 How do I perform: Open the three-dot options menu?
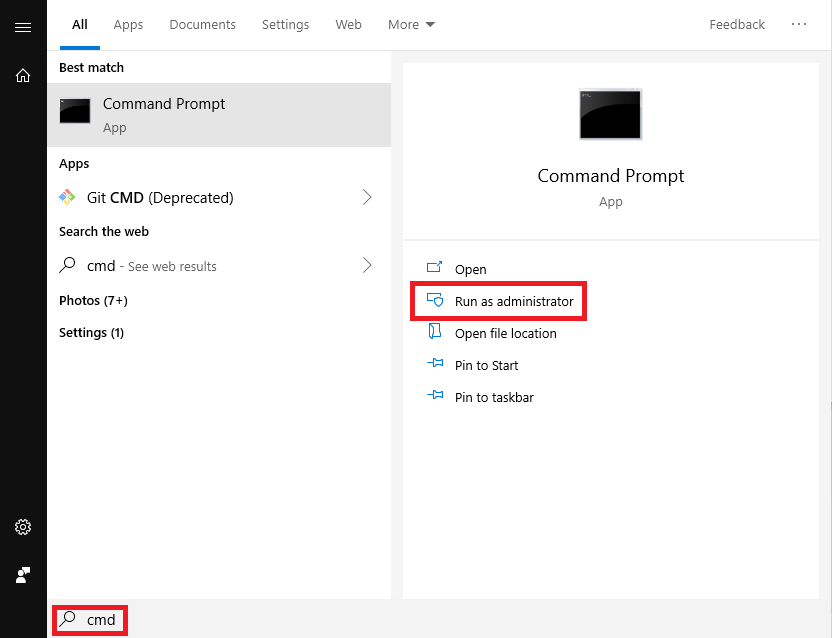(799, 24)
